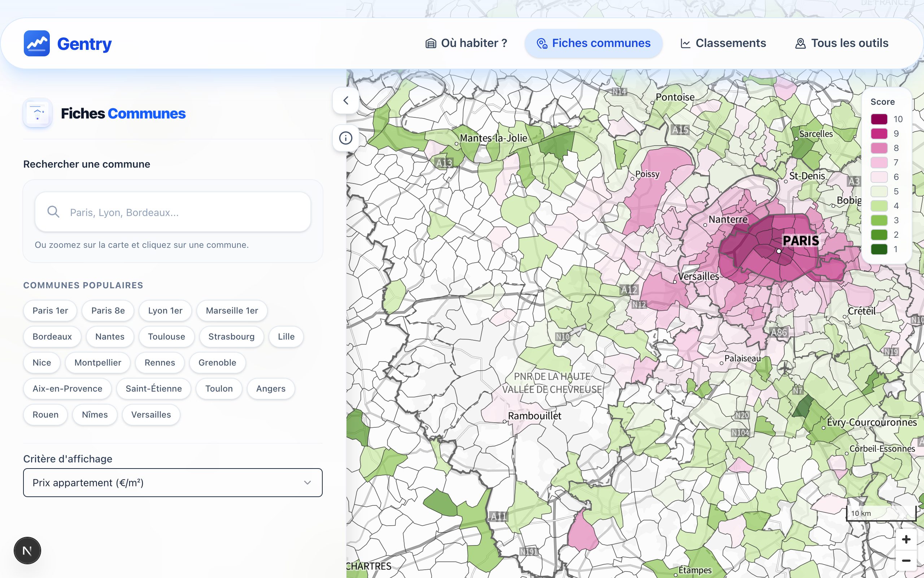Screen dimensions: 924x578
Task: Click the Palaiseau map label
Action: [x=743, y=358]
